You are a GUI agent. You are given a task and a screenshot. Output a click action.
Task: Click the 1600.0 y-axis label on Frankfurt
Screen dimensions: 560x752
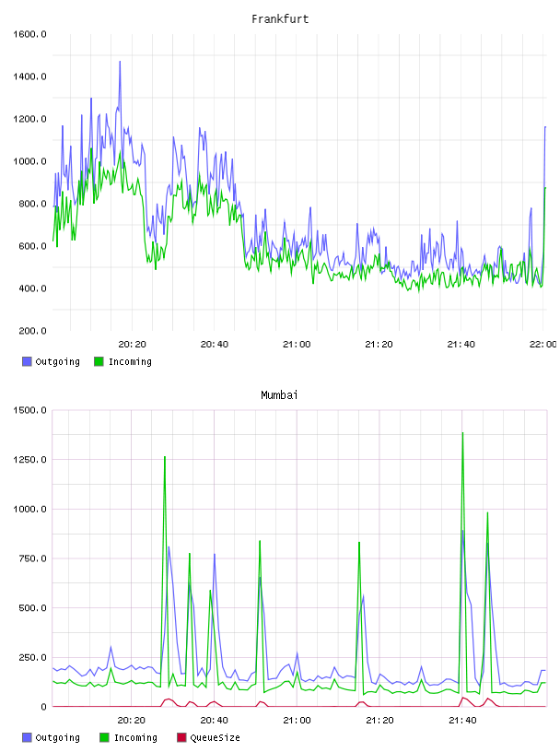[29, 34]
